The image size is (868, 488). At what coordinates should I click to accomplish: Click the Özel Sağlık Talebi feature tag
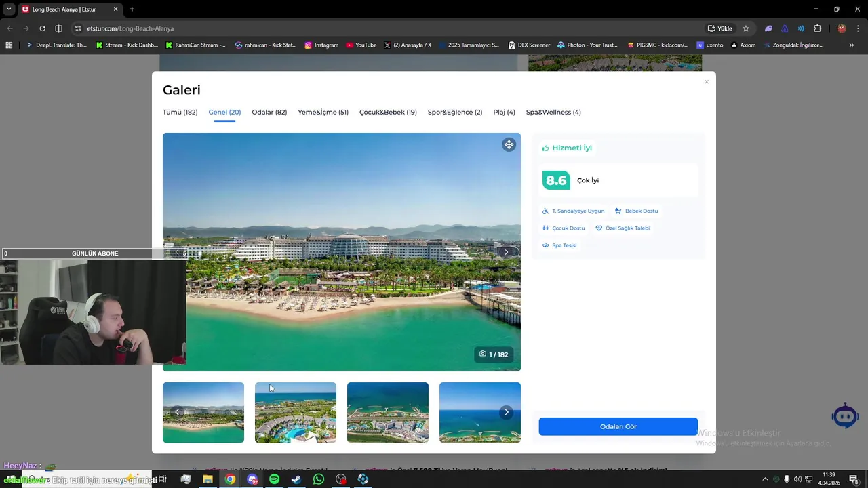point(623,228)
